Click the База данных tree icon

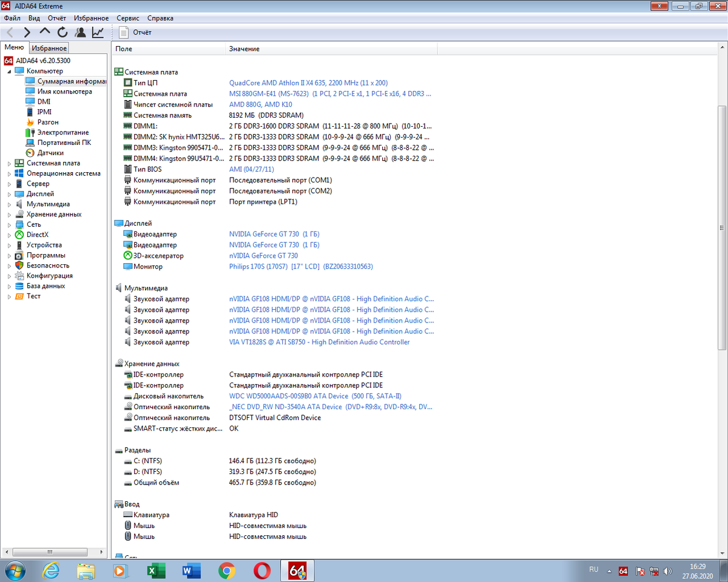[19, 286]
